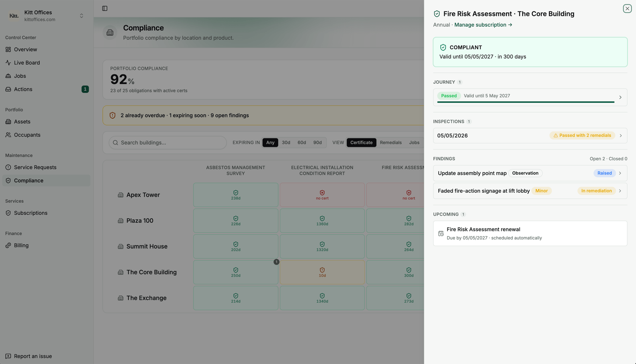Click the Assets building icon in sidebar
The height and width of the screenshot is (364, 636).
8,122
